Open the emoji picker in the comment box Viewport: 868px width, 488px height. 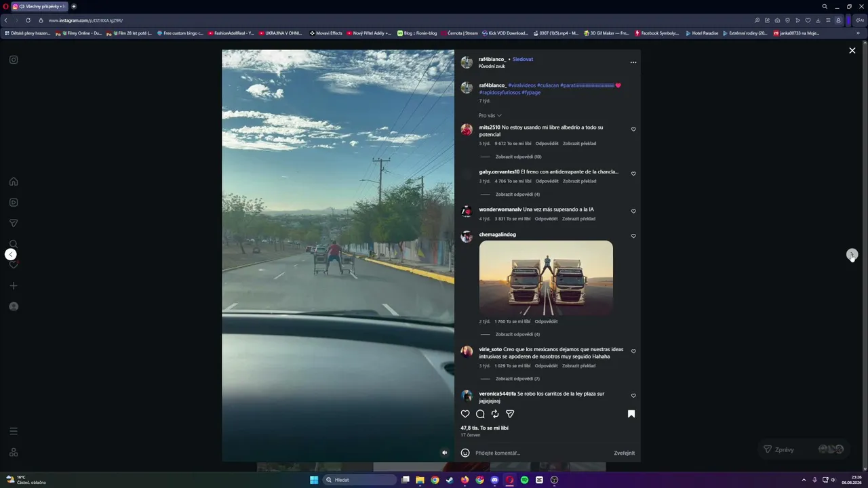(x=465, y=453)
